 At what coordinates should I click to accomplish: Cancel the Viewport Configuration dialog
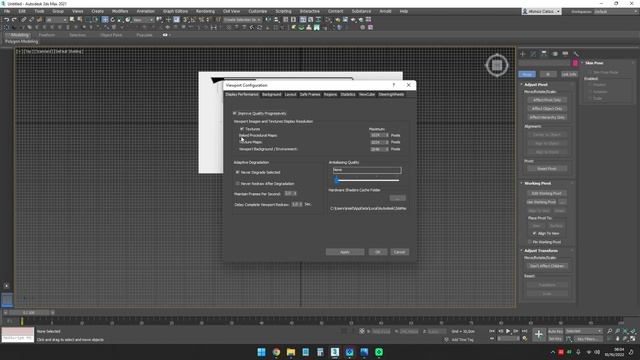399,252
